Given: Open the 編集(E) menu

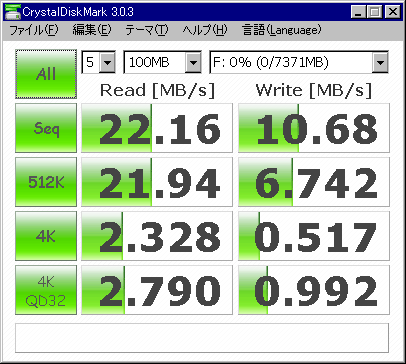Looking at the screenshot, I should point(92,30).
